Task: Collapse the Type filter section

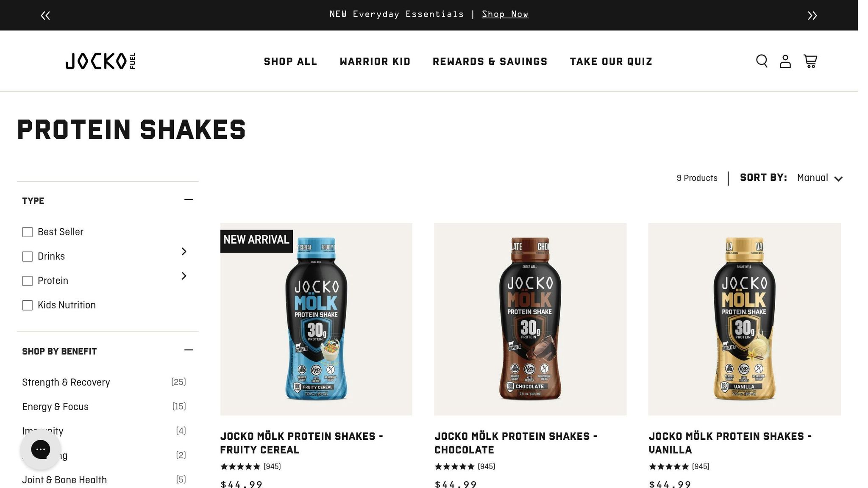Action: coord(189,200)
